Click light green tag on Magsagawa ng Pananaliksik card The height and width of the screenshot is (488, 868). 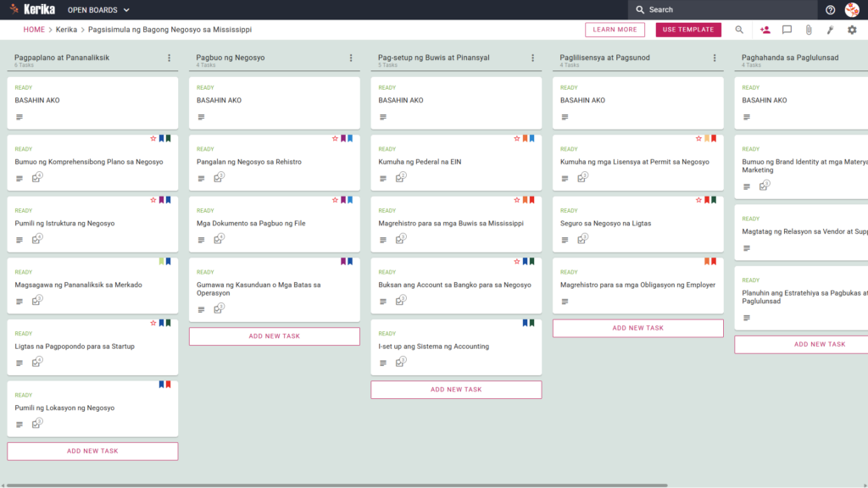point(162,261)
